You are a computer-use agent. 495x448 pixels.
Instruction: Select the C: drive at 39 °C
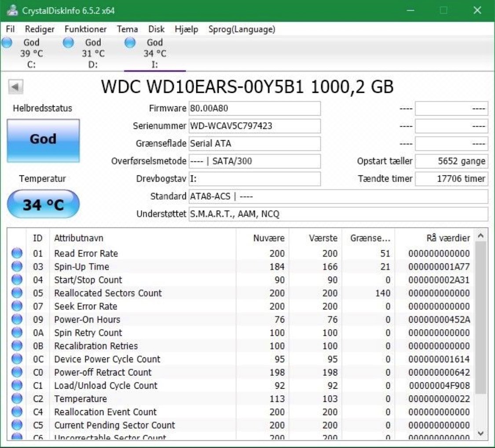[x=31, y=53]
